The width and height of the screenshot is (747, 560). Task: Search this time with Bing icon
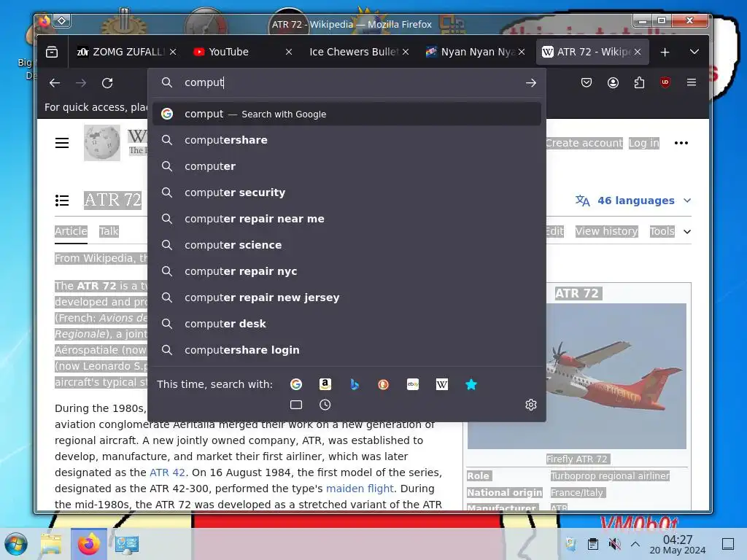[x=355, y=384]
